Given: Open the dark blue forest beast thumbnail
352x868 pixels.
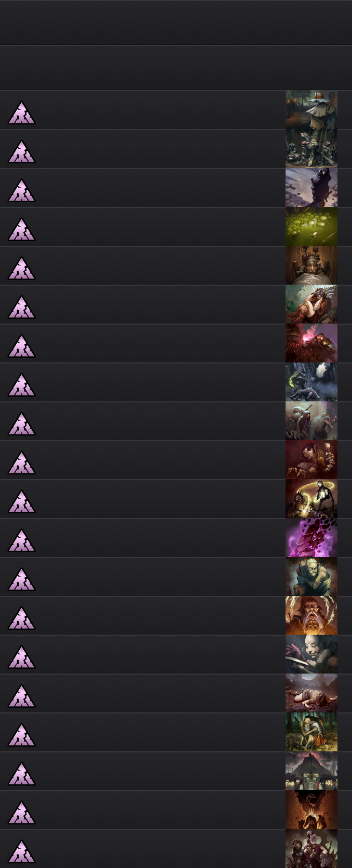Looking at the screenshot, I should pos(312,382).
